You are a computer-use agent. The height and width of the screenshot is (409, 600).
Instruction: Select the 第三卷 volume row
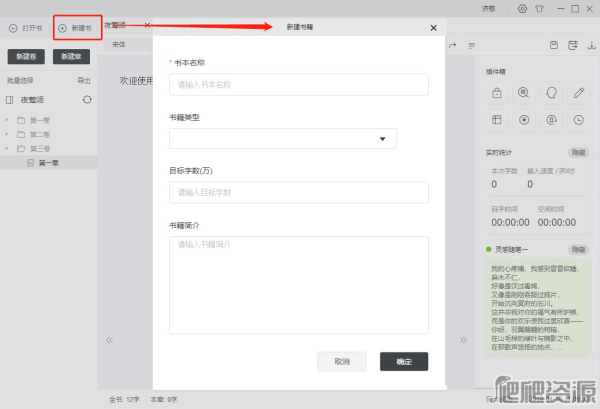point(49,149)
